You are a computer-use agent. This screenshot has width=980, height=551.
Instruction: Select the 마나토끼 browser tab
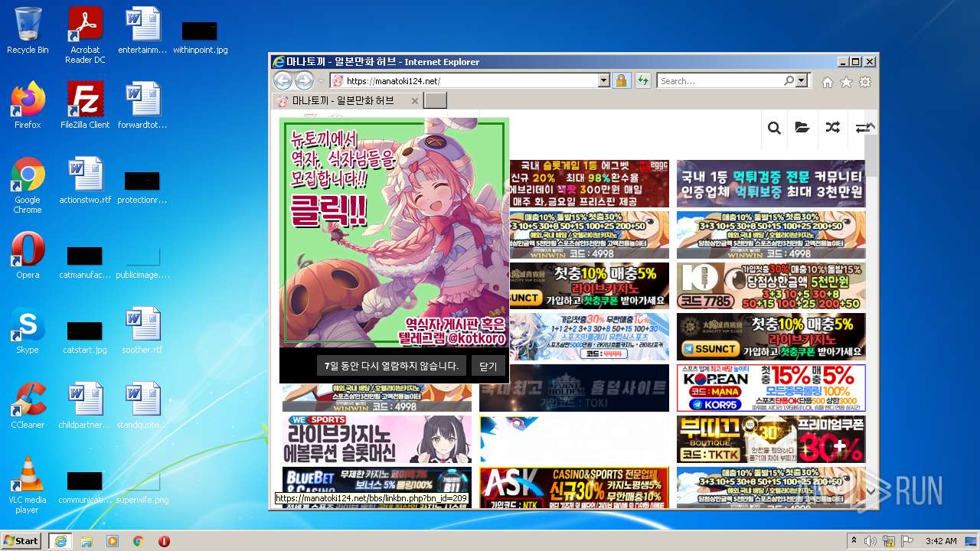(x=346, y=100)
